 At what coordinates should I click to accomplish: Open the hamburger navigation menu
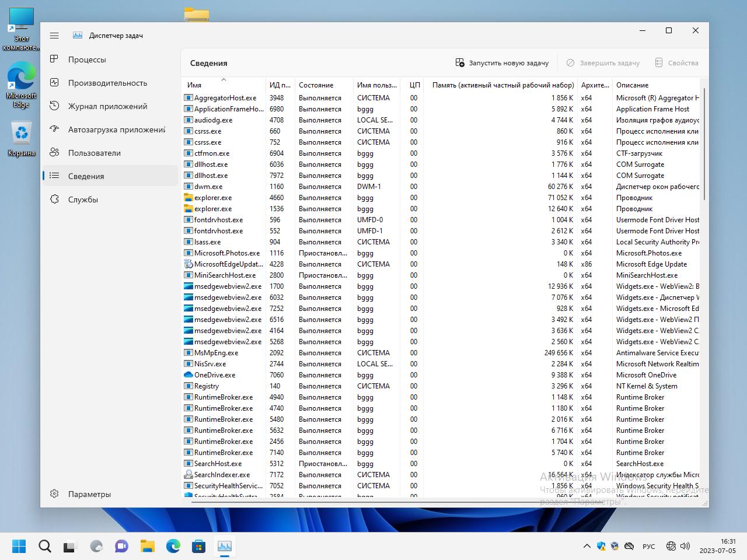[54, 36]
